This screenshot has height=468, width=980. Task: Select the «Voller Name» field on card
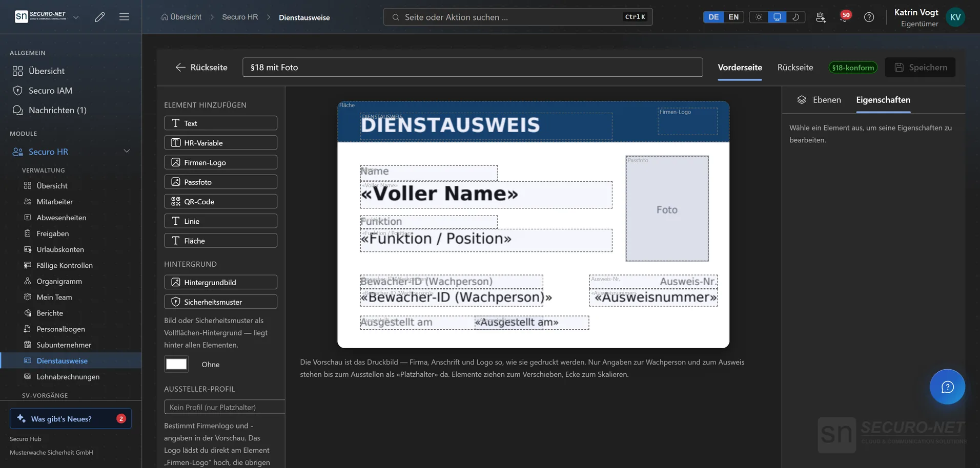coord(486,195)
